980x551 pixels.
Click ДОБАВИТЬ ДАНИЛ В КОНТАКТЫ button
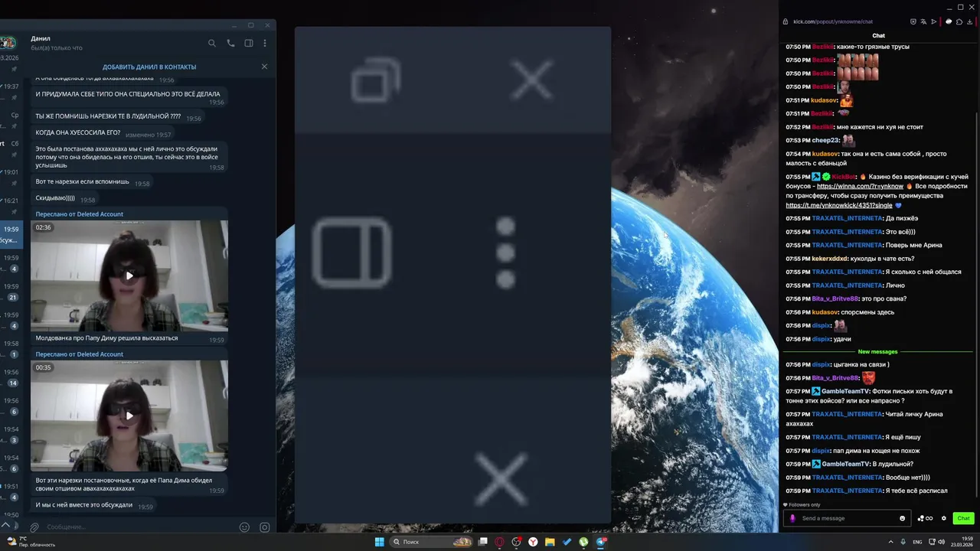click(149, 67)
